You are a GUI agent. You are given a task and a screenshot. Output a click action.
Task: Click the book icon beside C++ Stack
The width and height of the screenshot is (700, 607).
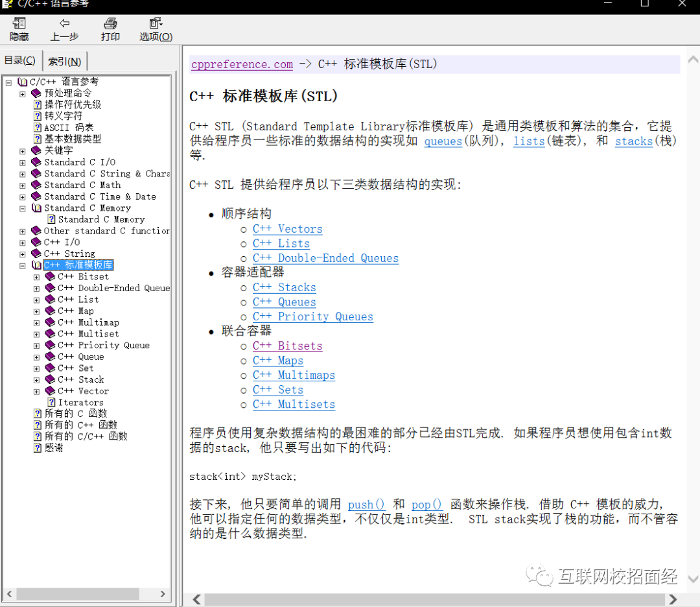51,379
